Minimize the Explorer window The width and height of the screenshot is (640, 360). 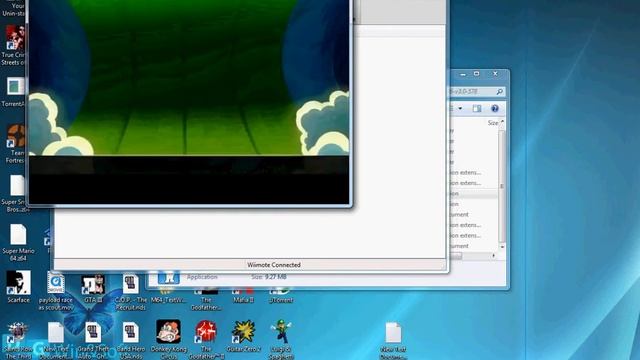point(462,74)
